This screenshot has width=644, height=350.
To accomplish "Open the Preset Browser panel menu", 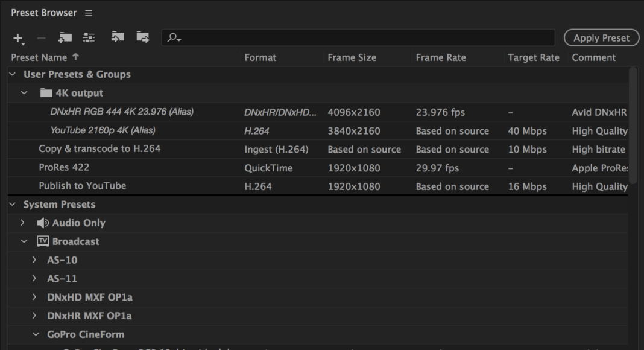I will tap(88, 12).
